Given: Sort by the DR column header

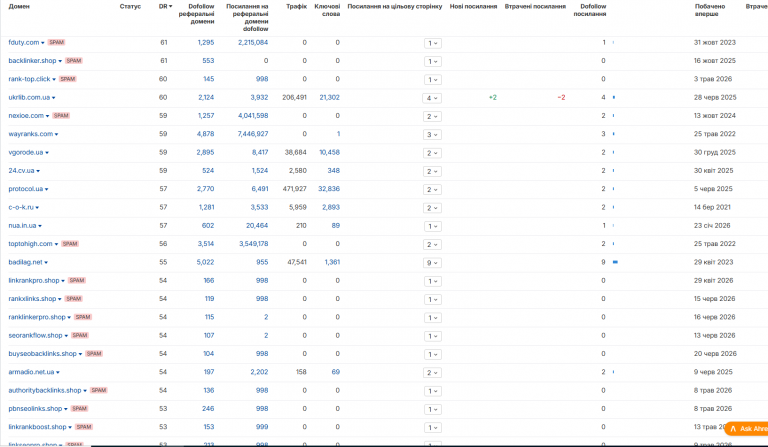Looking at the screenshot, I should pos(165,6).
